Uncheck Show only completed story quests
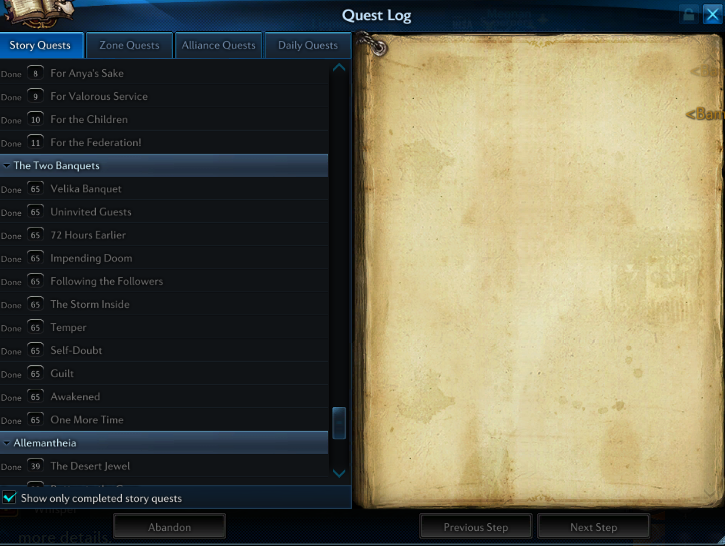This screenshot has width=725, height=546. 9,497
